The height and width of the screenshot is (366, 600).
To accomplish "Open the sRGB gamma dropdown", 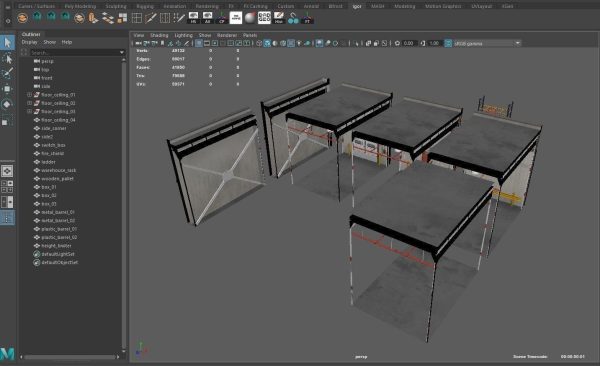I will tap(517, 43).
